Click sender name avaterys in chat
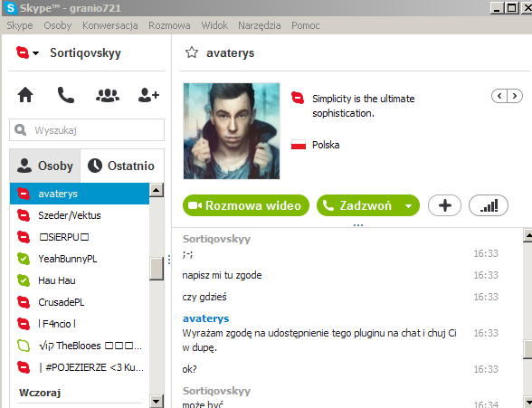The height and width of the screenshot is (408, 532). (x=205, y=318)
